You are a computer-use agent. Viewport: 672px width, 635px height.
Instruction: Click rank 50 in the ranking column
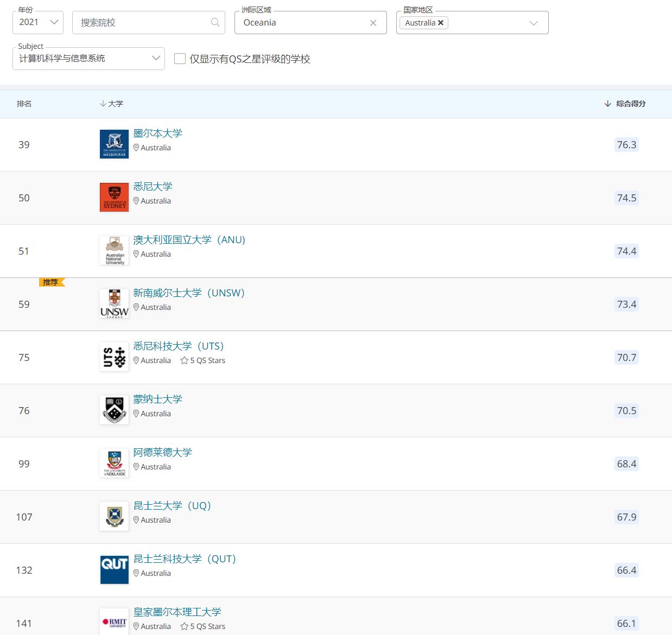click(x=24, y=198)
